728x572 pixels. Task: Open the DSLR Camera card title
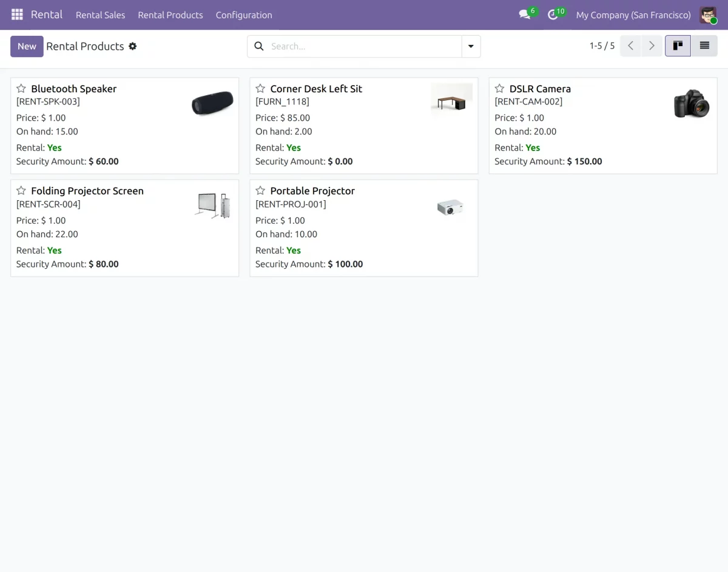pos(540,89)
